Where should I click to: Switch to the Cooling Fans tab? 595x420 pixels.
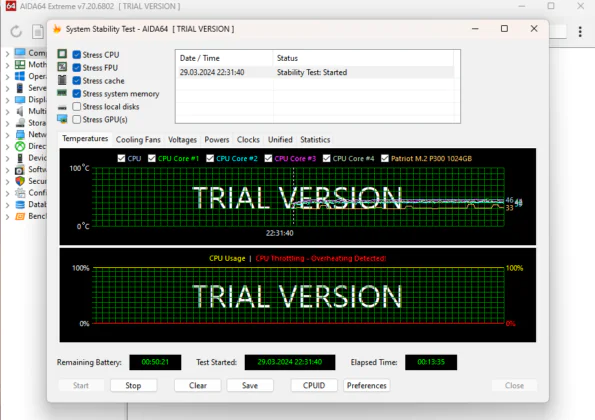138,140
